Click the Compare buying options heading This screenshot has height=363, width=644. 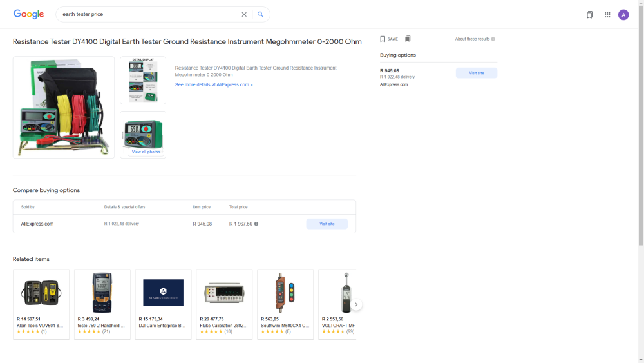tap(46, 190)
